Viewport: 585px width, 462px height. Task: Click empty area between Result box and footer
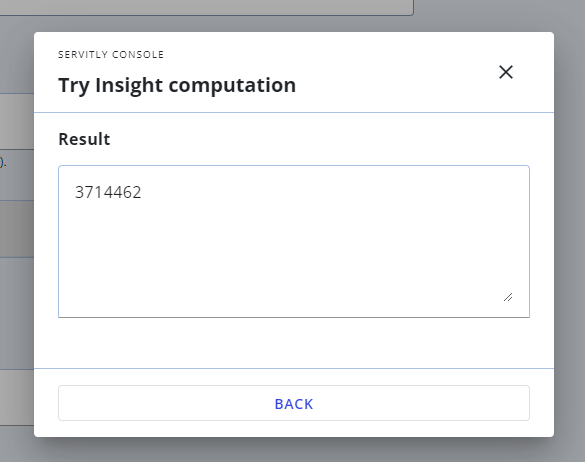click(294, 343)
